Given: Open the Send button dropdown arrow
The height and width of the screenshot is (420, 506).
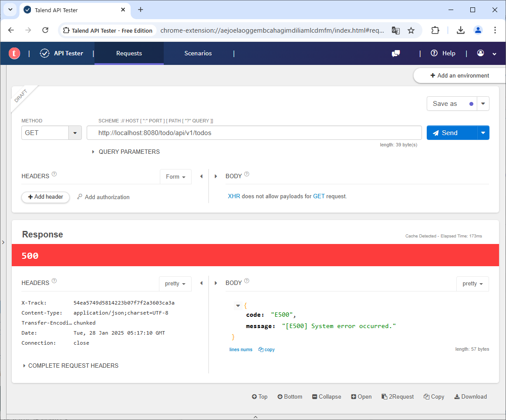Looking at the screenshot, I should point(483,133).
